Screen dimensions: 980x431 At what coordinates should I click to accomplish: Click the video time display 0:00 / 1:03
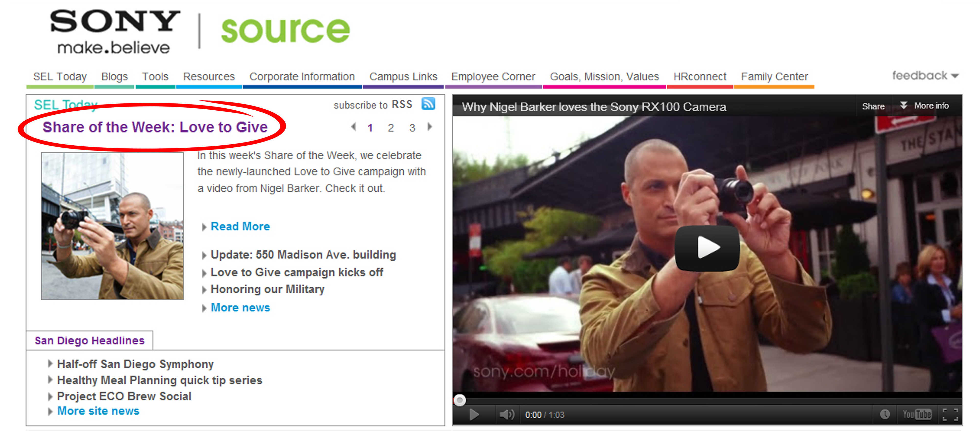[x=544, y=415]
